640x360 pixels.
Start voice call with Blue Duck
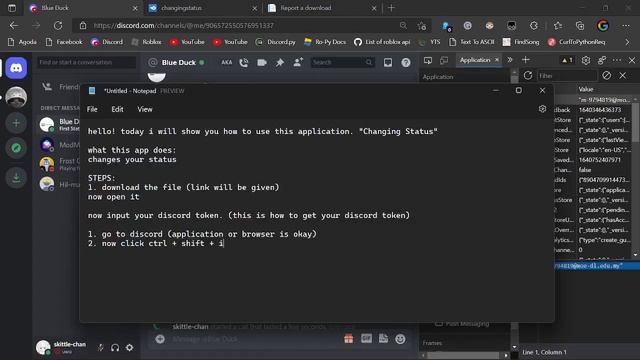point(244,62)
